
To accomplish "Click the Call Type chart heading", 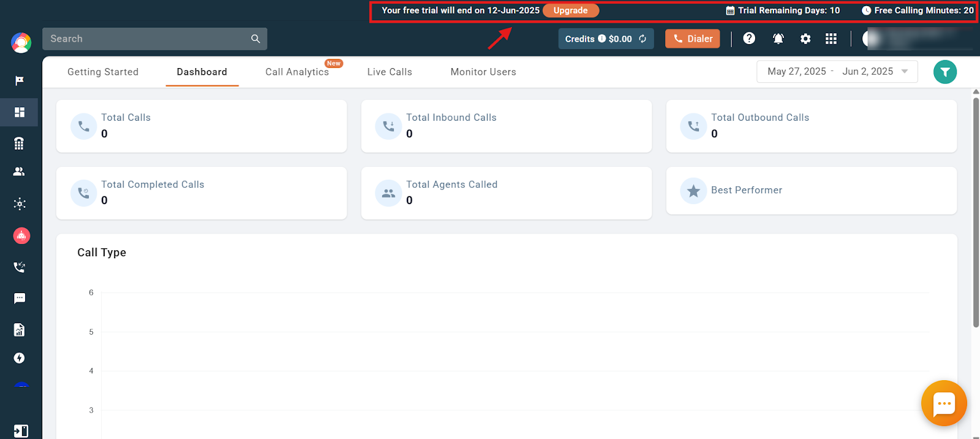I will (102, 253).
